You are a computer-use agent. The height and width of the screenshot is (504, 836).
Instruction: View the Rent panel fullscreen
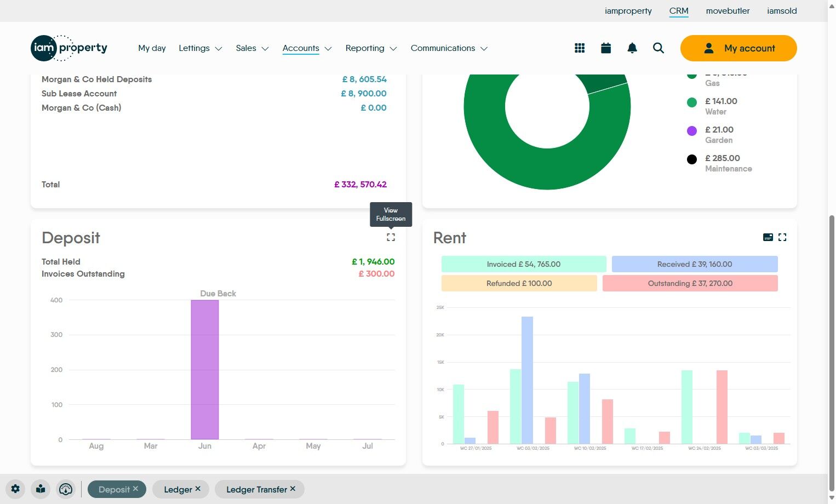(782, 237)
